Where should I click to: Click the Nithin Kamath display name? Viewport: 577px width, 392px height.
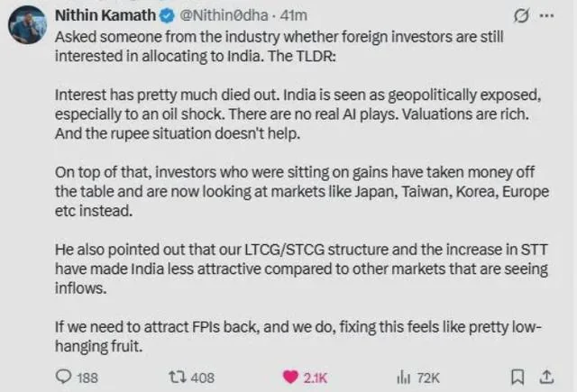click(x=105, y=15)
